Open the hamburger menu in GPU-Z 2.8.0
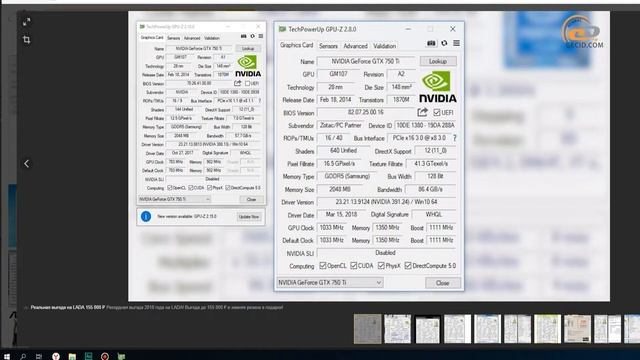640x360 pixels. click(x=456, y=43)
